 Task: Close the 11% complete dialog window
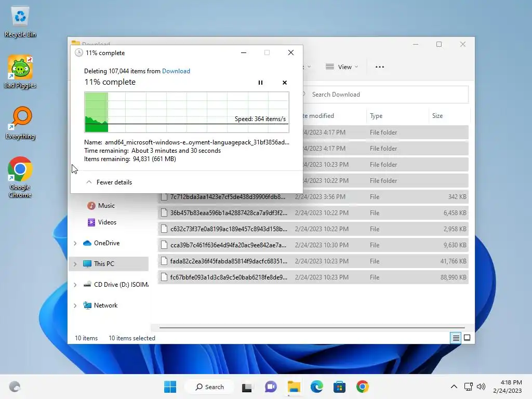point(291,52)
